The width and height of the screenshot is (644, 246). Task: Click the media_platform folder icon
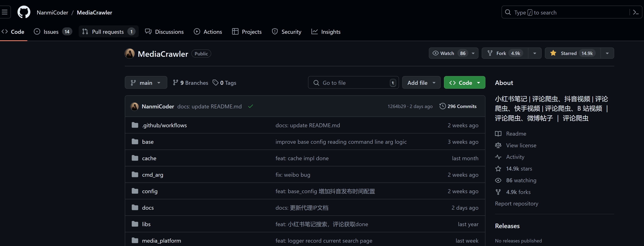[135, 240]
